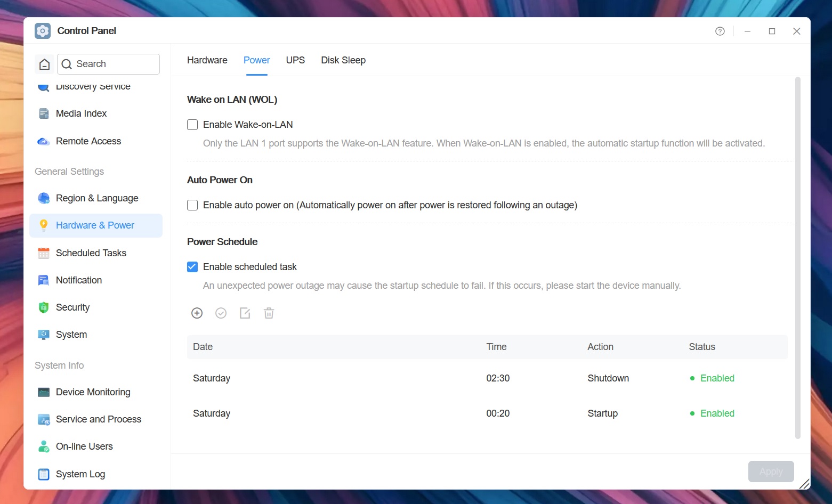Click the Apply button
Screen dimensions: 832x504
(x=771, y=472)
